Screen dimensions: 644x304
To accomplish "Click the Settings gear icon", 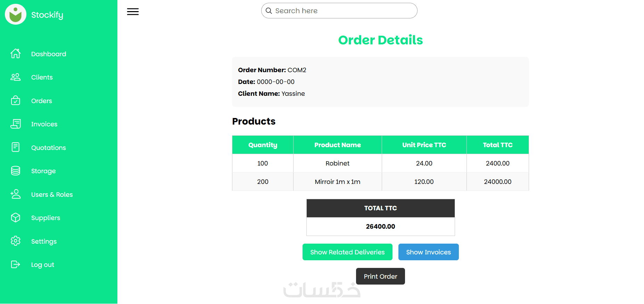I will [16, 241].
